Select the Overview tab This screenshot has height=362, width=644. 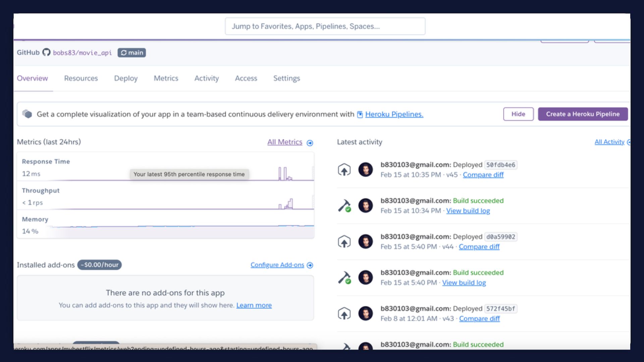tap(32, 78)
